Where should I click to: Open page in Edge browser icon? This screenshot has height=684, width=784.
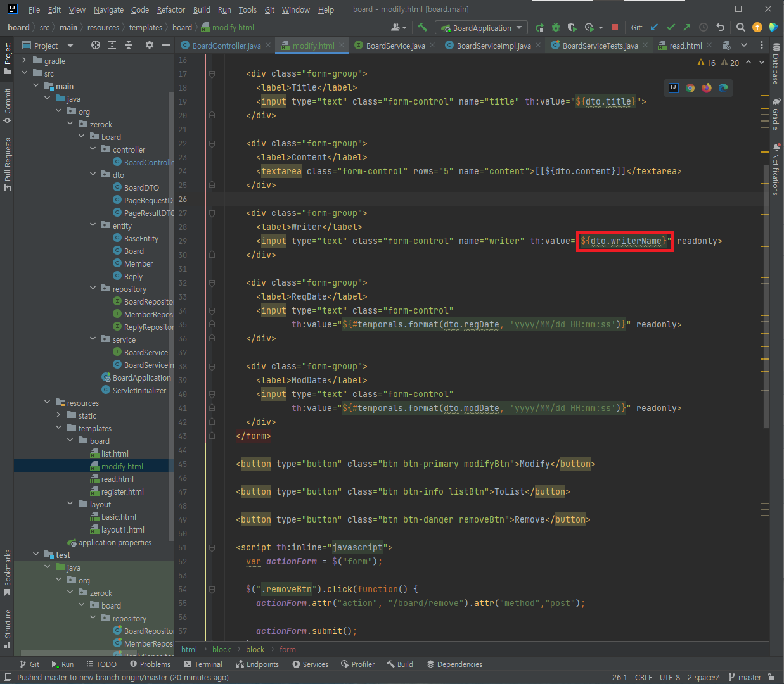coord(723,88)
